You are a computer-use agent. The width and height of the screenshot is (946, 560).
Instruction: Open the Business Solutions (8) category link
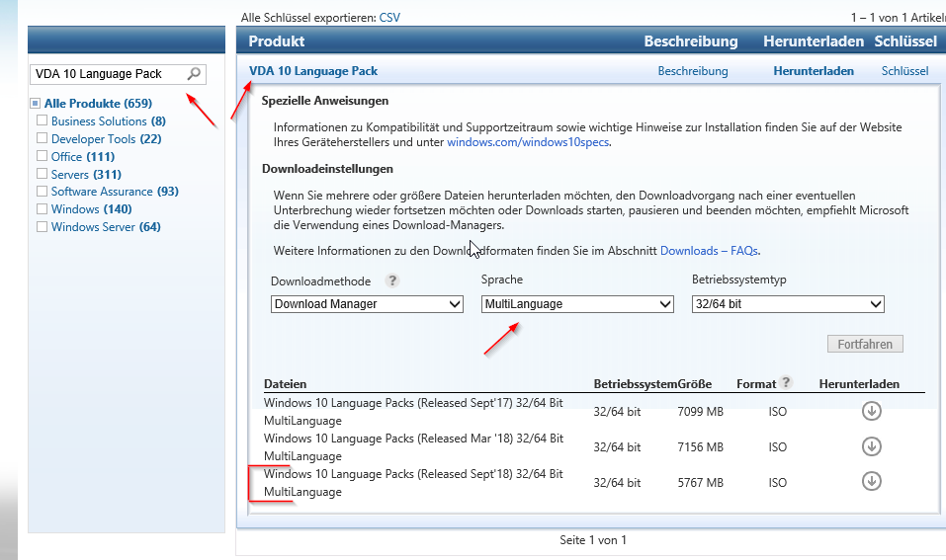point(109,121)
